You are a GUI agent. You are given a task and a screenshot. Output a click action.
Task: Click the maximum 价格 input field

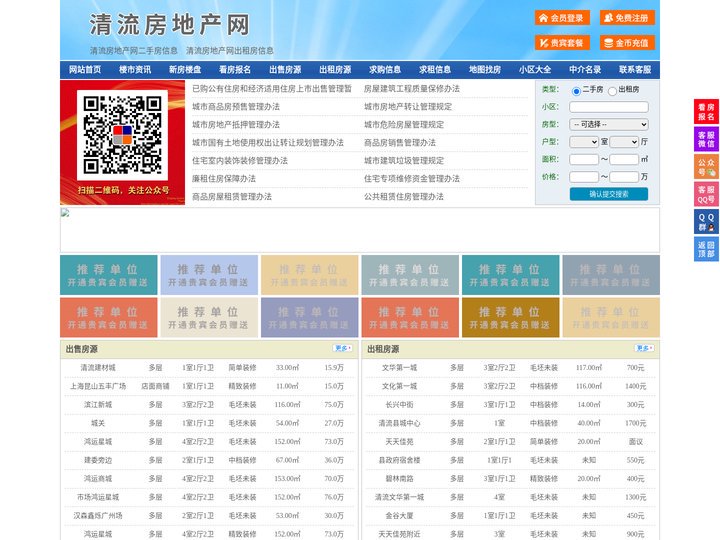tap(624, 177)
